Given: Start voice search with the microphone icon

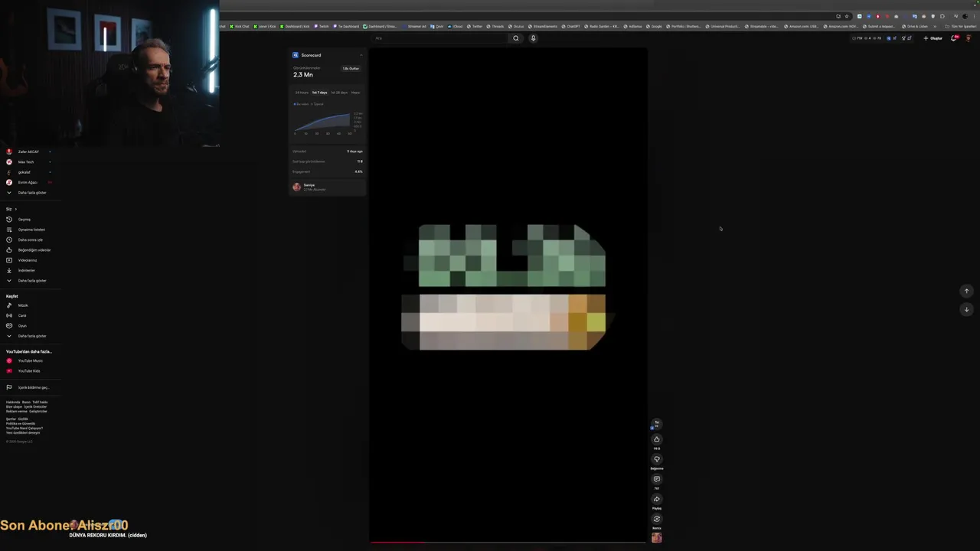Looking at the screenshot, I should pos(533,38).
